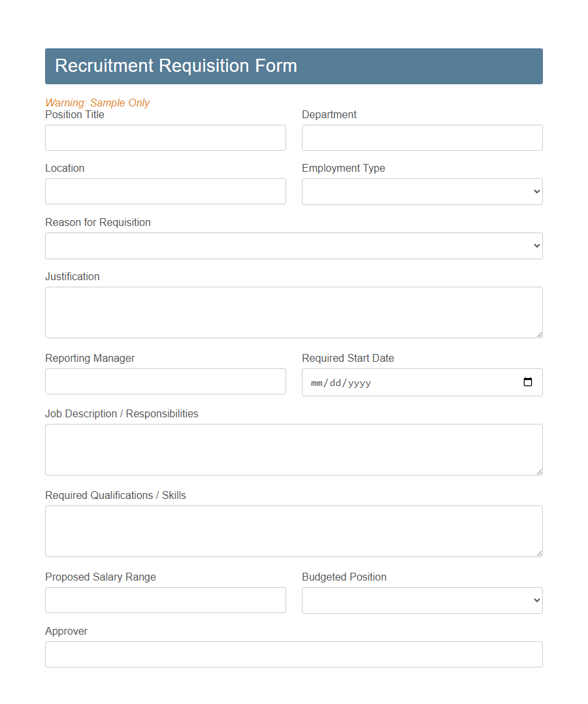Select the Department input field
This screenshot has width=588, height=704.
pyautogui.click(x=421, y=138)
